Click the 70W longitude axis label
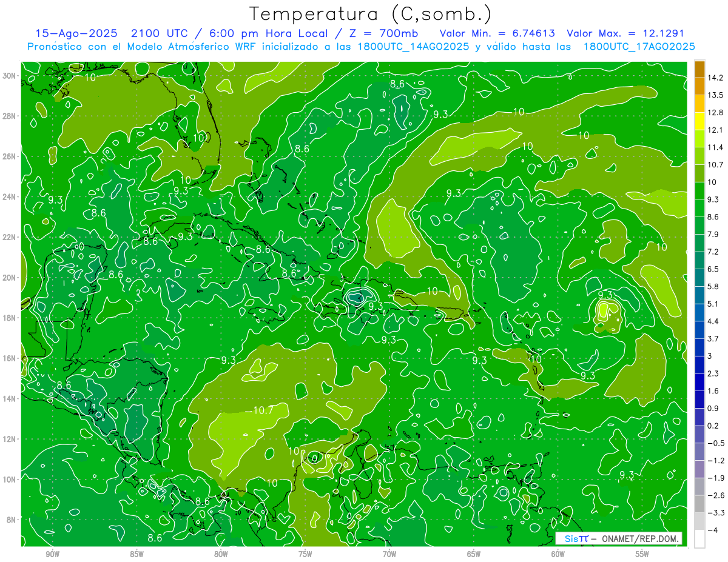The width and height of the screenshot is (728, 562). pyautogui.click(x=389, y=554)
